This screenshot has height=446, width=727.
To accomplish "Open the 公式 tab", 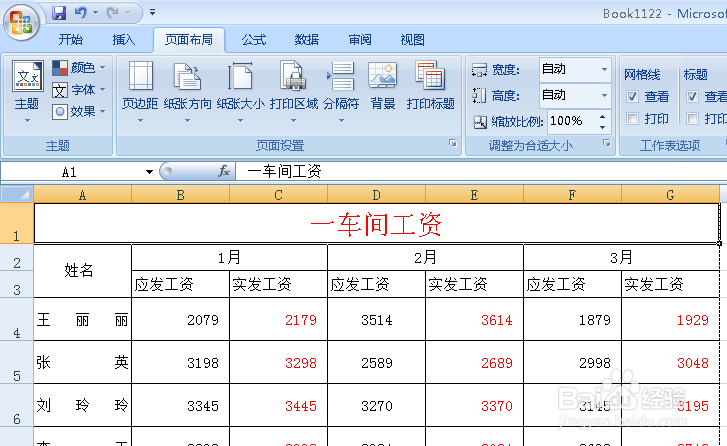I will [254, 40].
